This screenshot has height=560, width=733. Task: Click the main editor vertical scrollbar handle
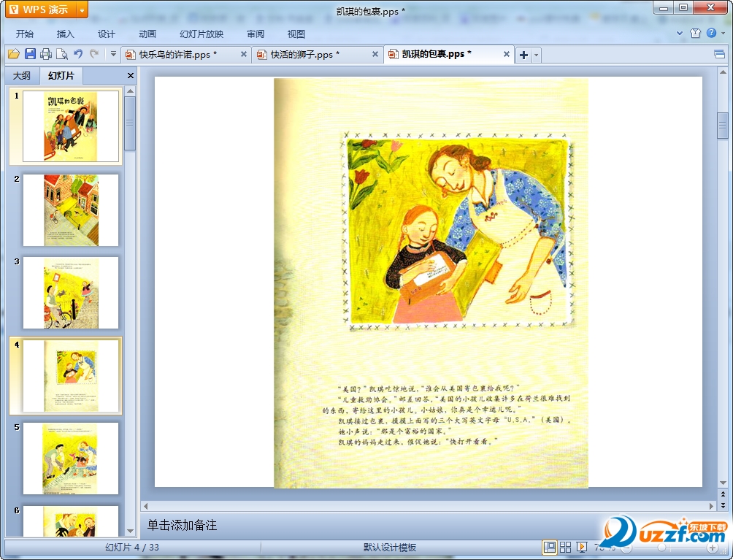click(723, 126)
